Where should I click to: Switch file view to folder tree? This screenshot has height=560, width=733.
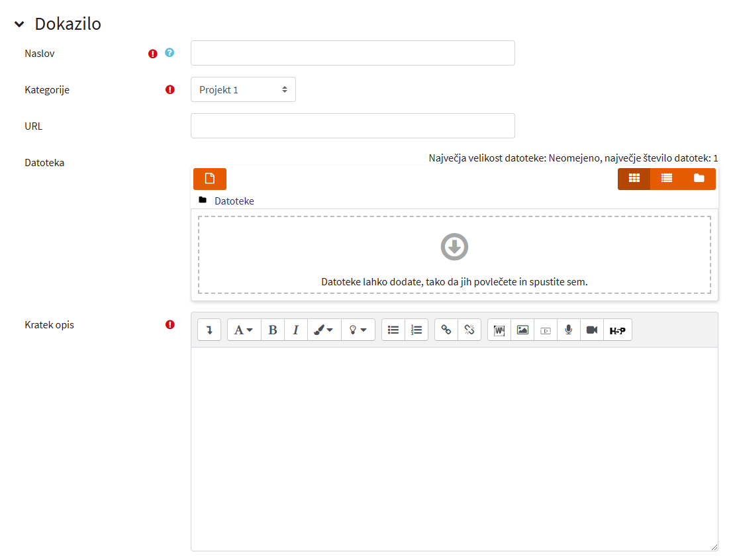coord(699,179)
